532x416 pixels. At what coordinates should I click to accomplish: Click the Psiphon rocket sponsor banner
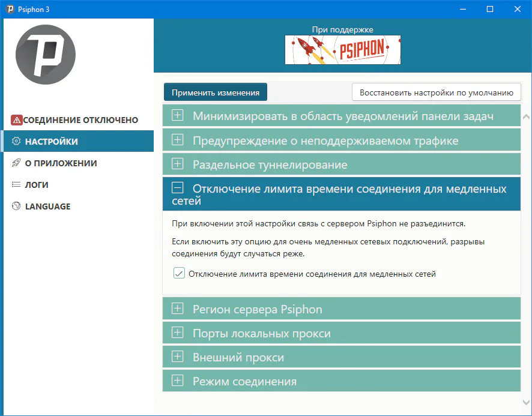point(343,50)
